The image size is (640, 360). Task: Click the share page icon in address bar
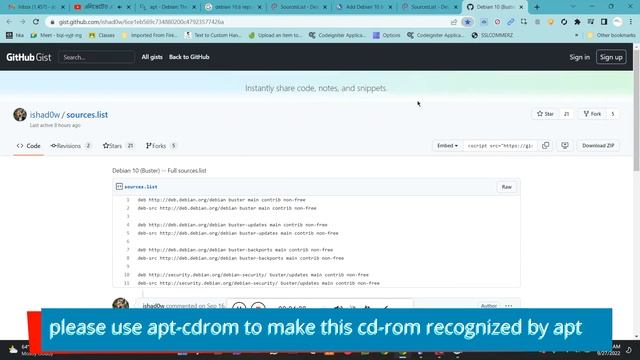point(454,22)
